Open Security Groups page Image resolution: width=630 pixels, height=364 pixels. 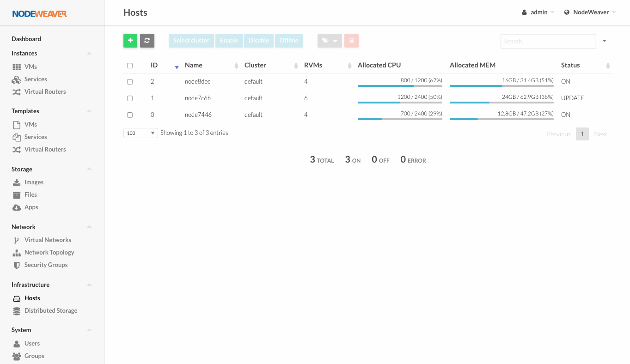(46, 265)
